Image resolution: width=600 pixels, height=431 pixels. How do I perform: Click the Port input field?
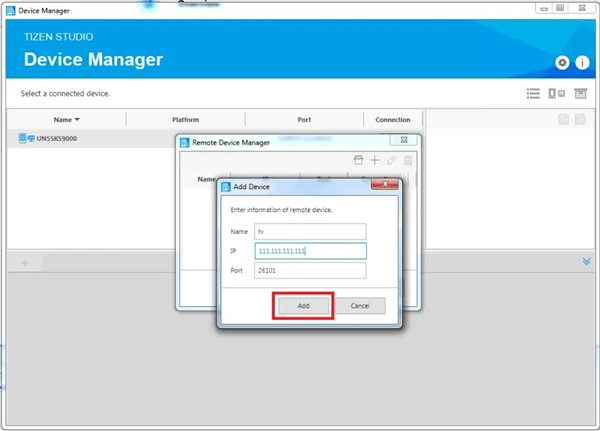point(310,270)
